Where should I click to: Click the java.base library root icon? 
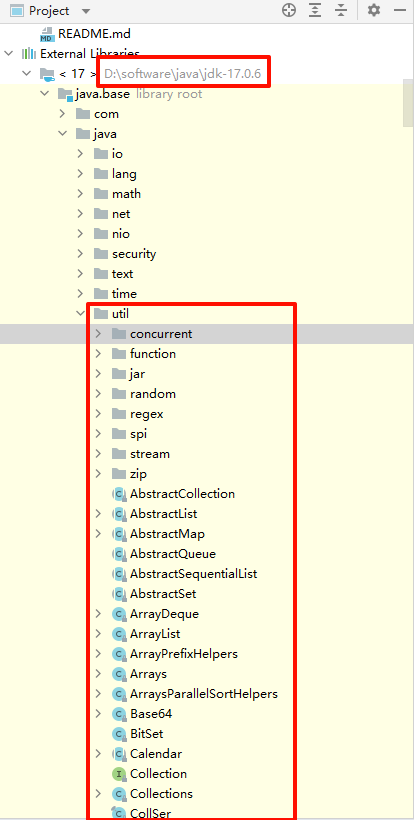(65, 94)
